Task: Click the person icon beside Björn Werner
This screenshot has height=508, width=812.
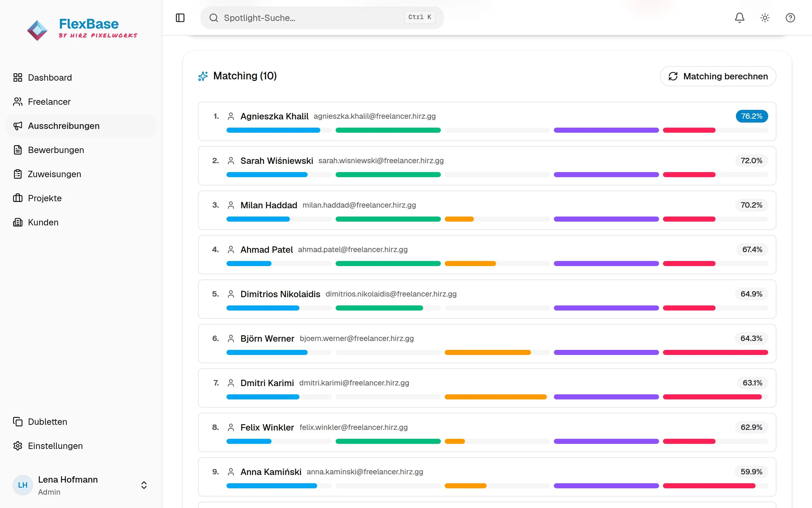Action: [231, 338]
